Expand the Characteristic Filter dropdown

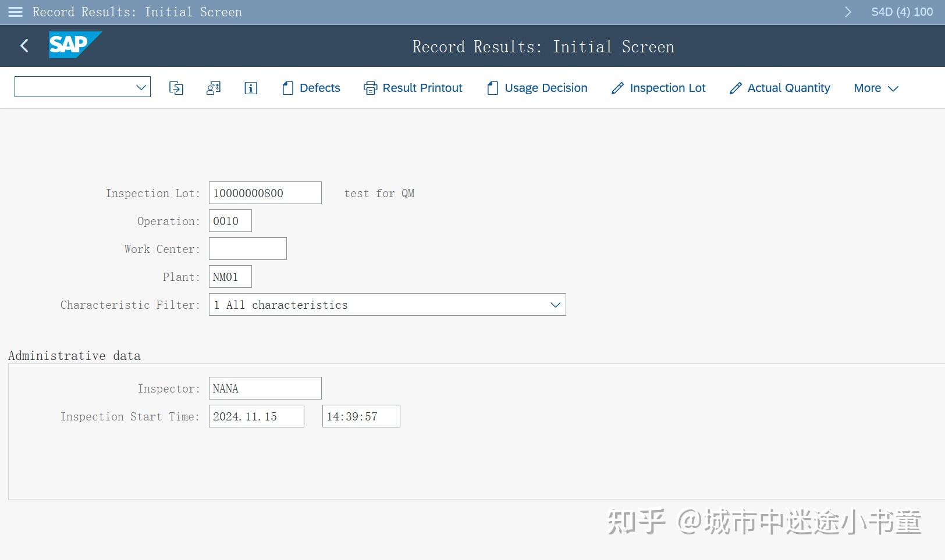pyautogui.click(x=555, y=304)
